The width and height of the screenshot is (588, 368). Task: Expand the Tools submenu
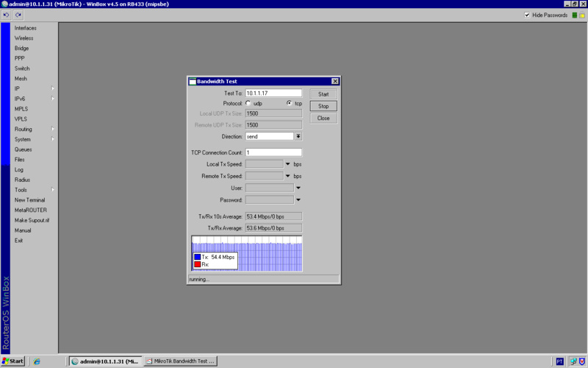tap(52, 190)
